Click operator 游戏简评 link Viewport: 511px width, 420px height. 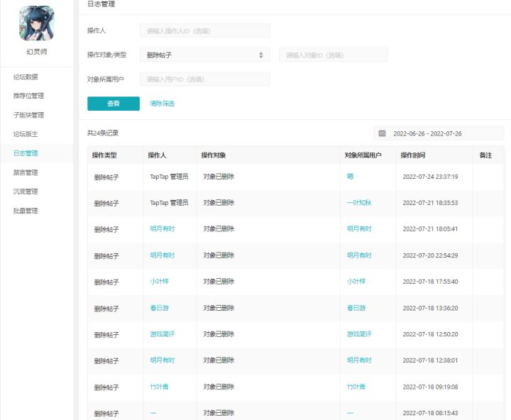coord(163,334)
